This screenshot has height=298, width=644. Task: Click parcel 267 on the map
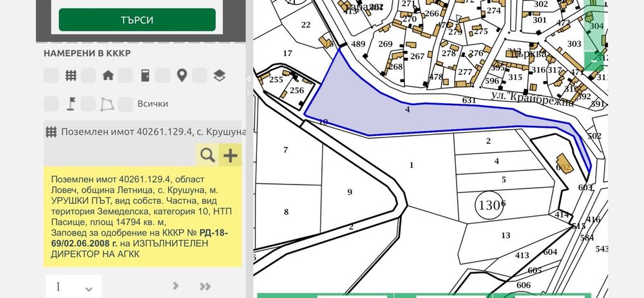tap(417, 56)
